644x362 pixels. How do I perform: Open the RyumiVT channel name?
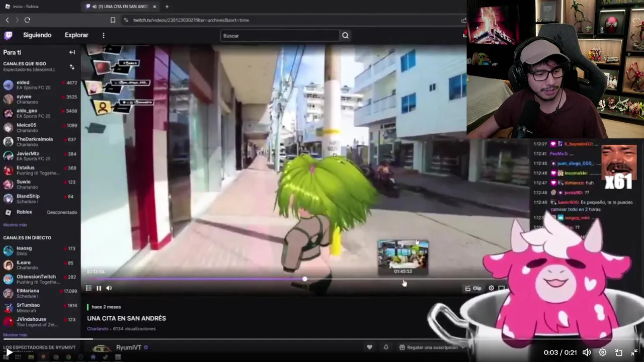point(129,347)
